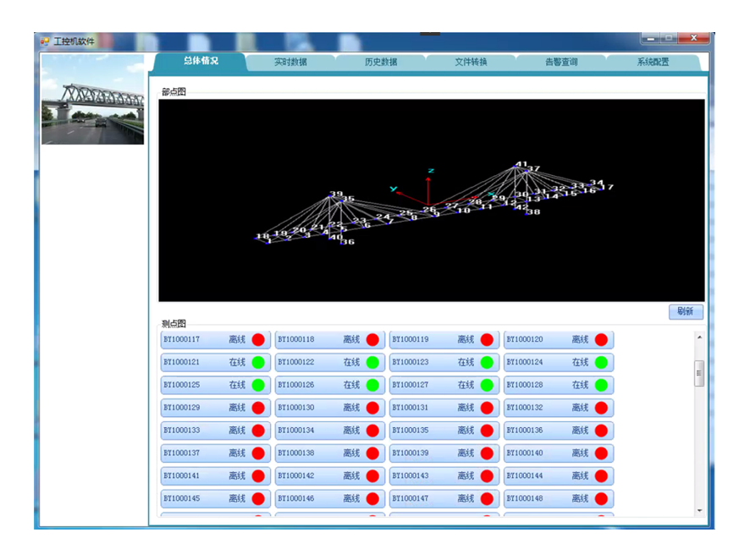Open the 历史数据 tab
Image resolution: width=750 pixels, height=560 pixels.
pyautogui.click(x=381, y=62)
